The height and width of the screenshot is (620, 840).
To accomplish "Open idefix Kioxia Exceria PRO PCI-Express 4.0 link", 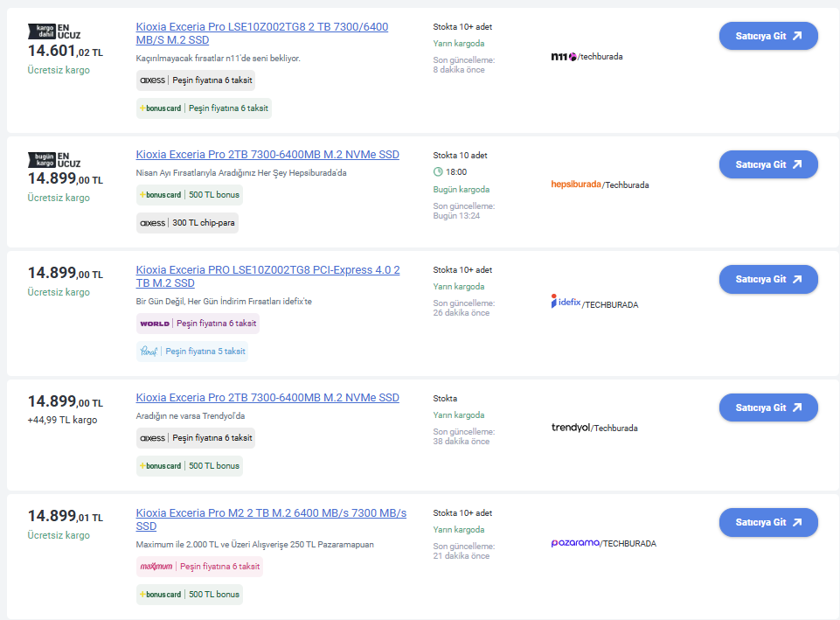I will click(x=267, y=276).
